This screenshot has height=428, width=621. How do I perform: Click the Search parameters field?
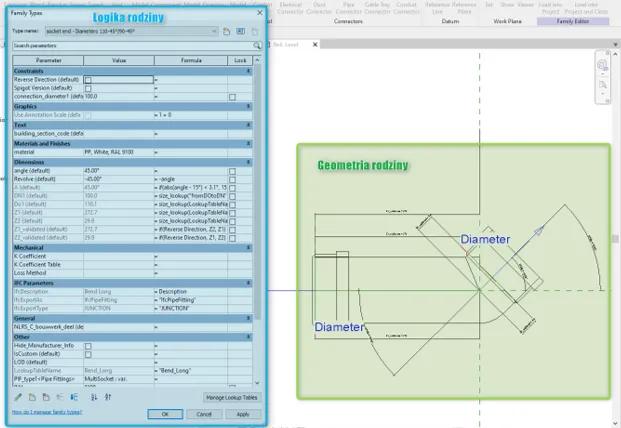tap(130, 46)
